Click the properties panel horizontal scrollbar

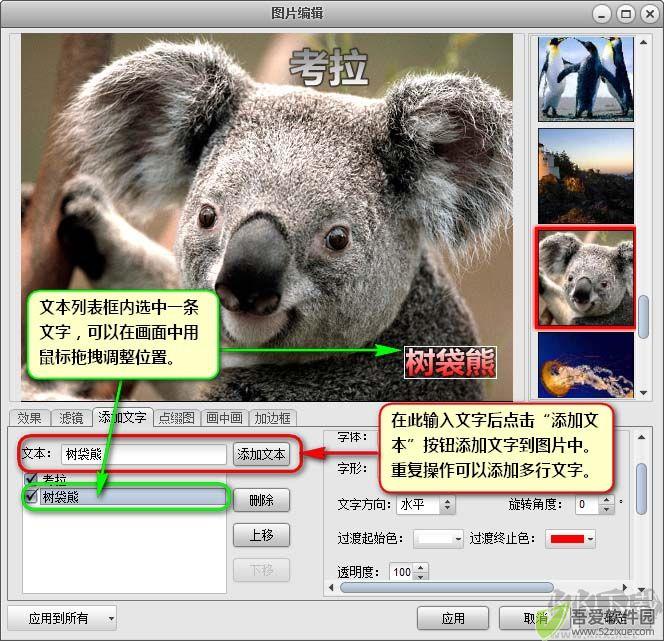(447, 588)
